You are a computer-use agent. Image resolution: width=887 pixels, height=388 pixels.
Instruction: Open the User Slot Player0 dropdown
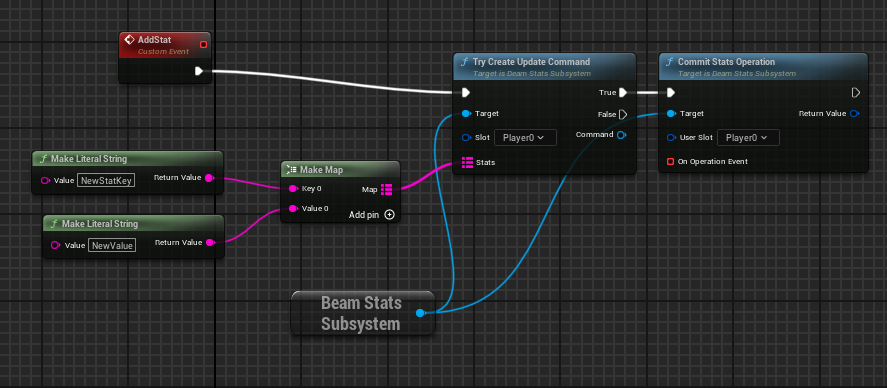click(748, 137)
